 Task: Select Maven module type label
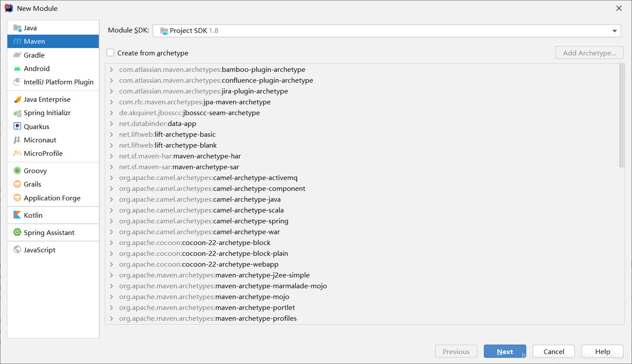(35, 42)
